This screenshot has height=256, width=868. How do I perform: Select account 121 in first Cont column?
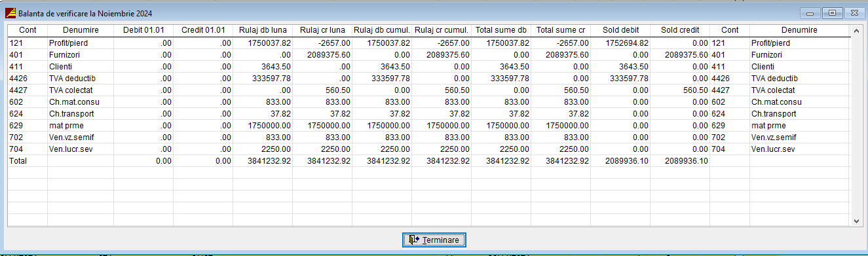tap(16, 43)
